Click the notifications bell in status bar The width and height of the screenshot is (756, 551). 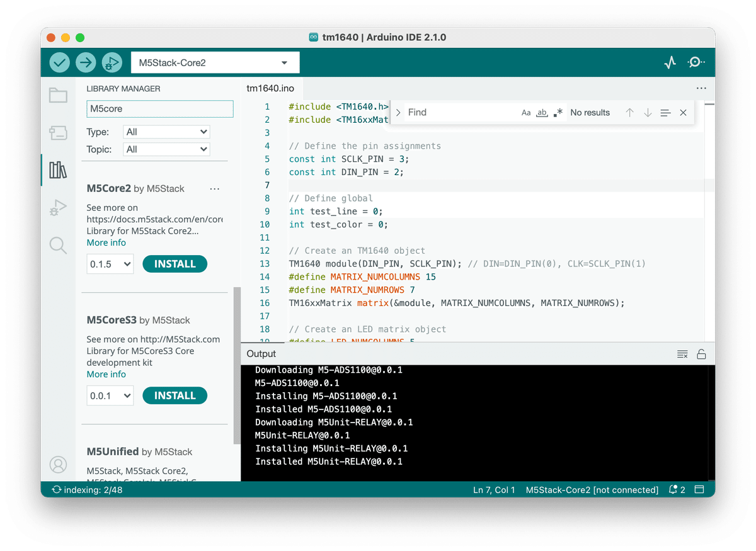677,489
